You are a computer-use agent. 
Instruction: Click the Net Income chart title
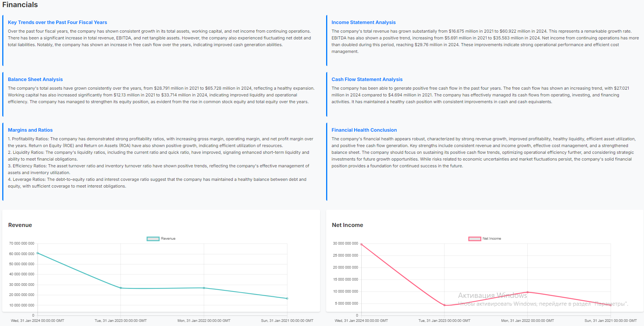coord(347,225)
